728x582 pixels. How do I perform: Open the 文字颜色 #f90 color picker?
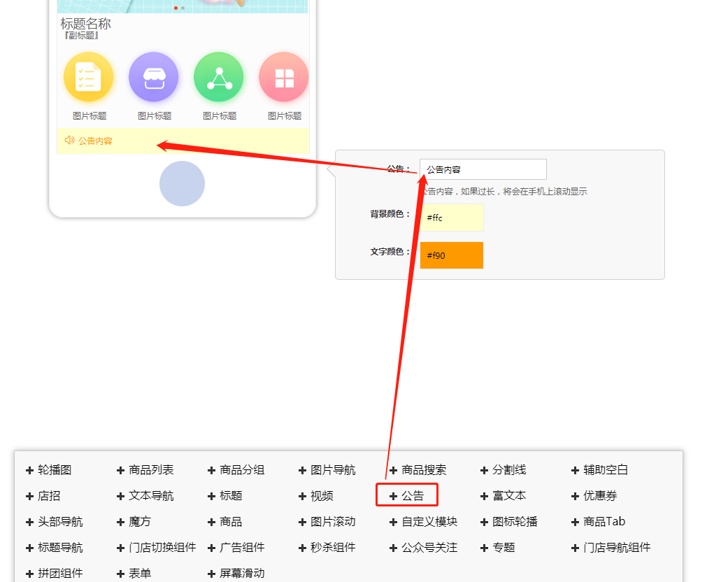[x=452, y=255]
